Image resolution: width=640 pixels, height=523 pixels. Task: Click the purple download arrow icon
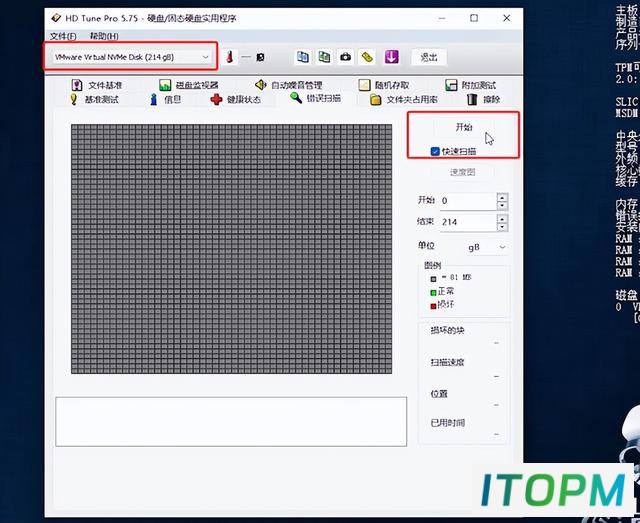tap(391, 57)
